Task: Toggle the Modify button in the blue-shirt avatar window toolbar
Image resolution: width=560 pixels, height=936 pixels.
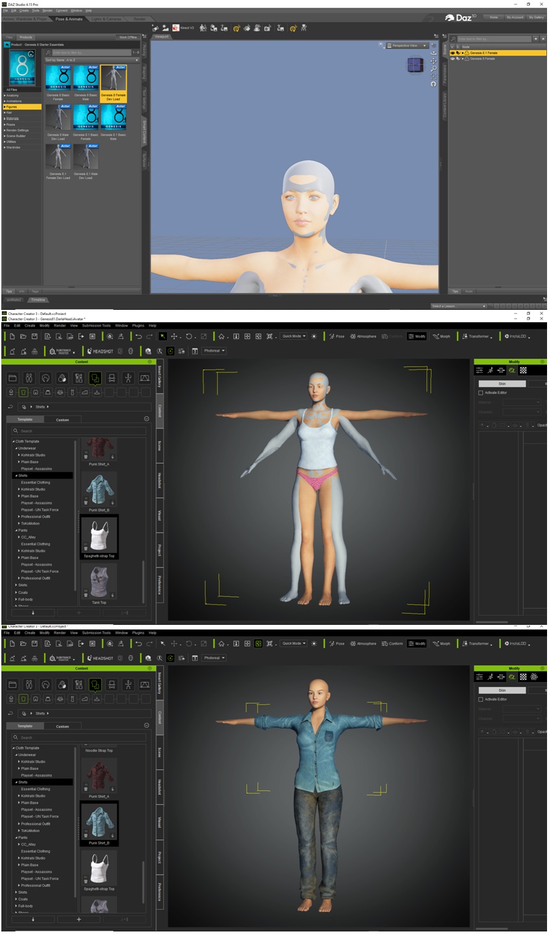Action: [x=417, y=644]
